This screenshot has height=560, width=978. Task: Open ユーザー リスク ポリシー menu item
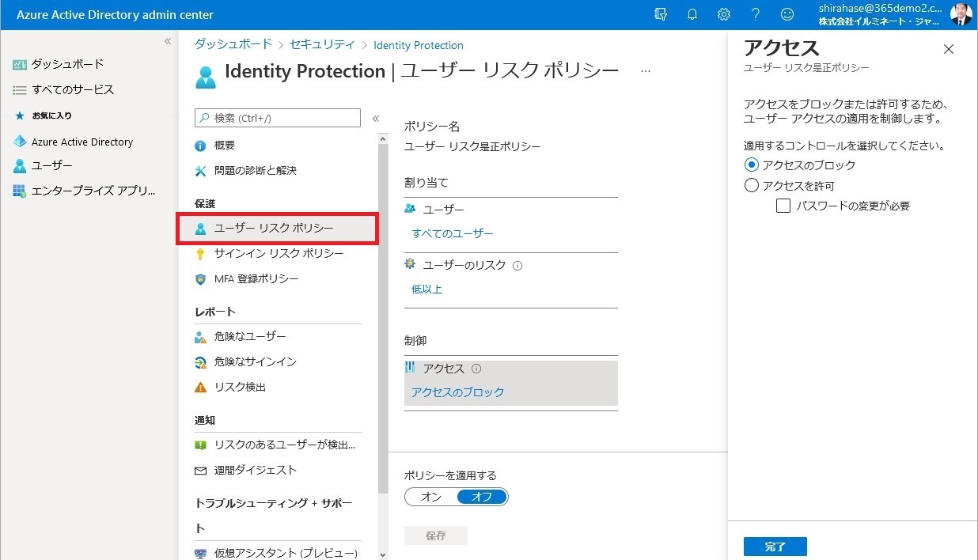coord(277,229)
